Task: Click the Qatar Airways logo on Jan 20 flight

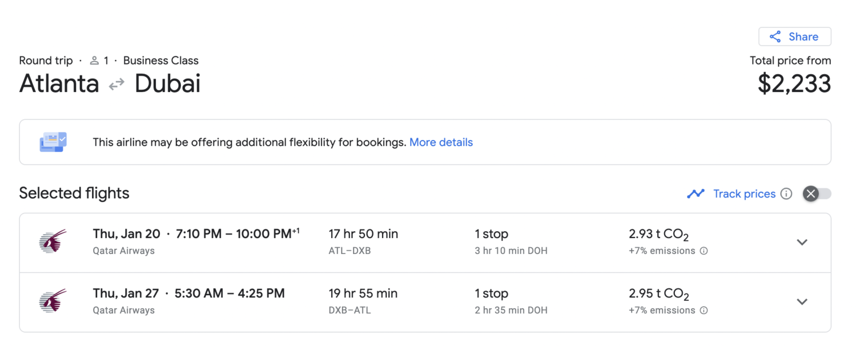Action: click(53, 241)
